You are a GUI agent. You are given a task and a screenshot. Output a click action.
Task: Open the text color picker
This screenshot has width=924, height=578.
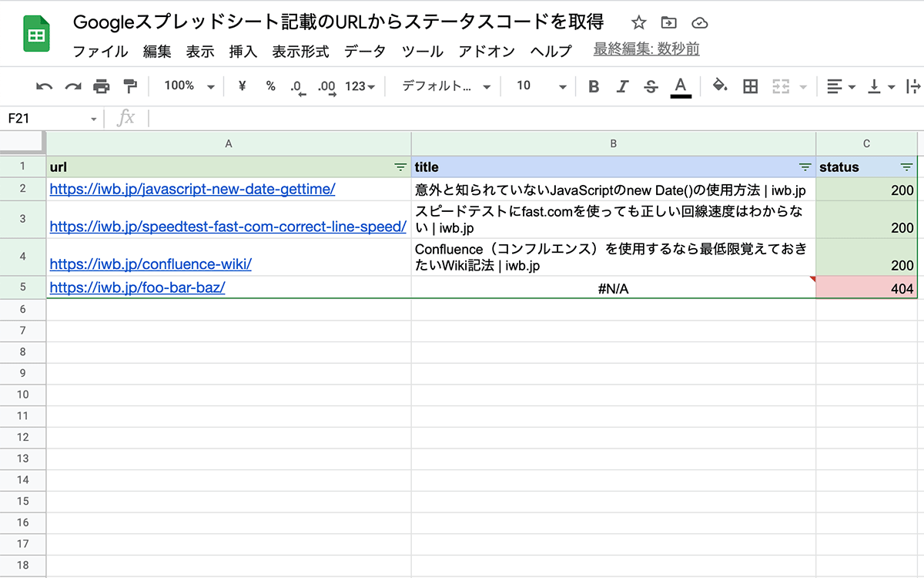[x=681, y=86]
